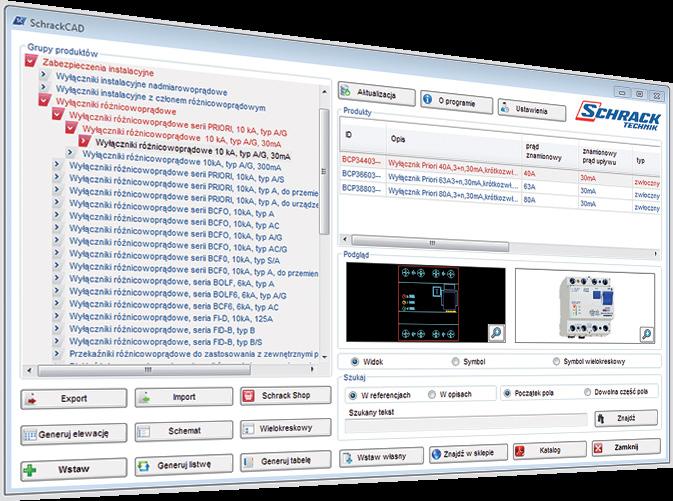The width and height of the screenshot is (673, 501).
Task: Click the Wstaw button
Action: point(74,470)
